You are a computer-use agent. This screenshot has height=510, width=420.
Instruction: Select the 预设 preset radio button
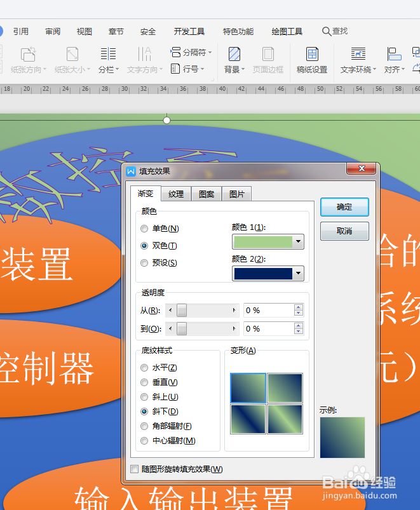point(144,263)
